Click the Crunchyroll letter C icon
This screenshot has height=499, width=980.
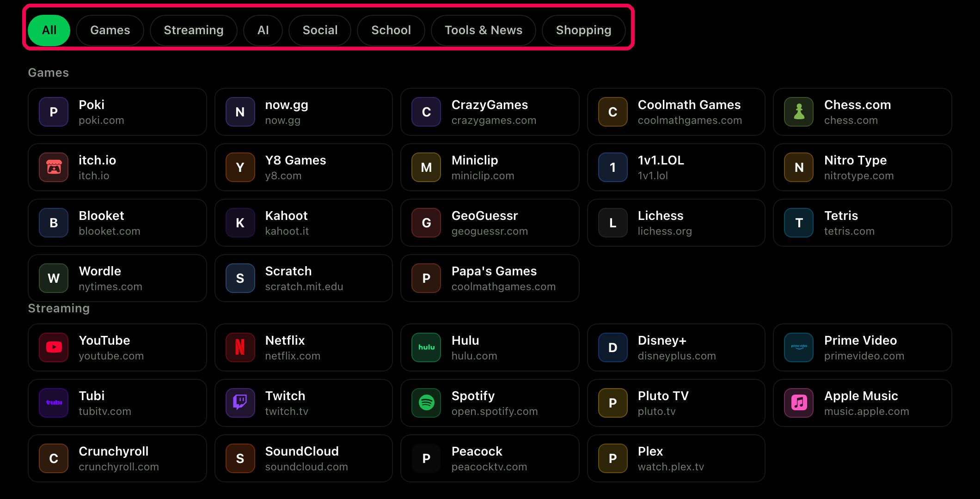click(54, 458)
